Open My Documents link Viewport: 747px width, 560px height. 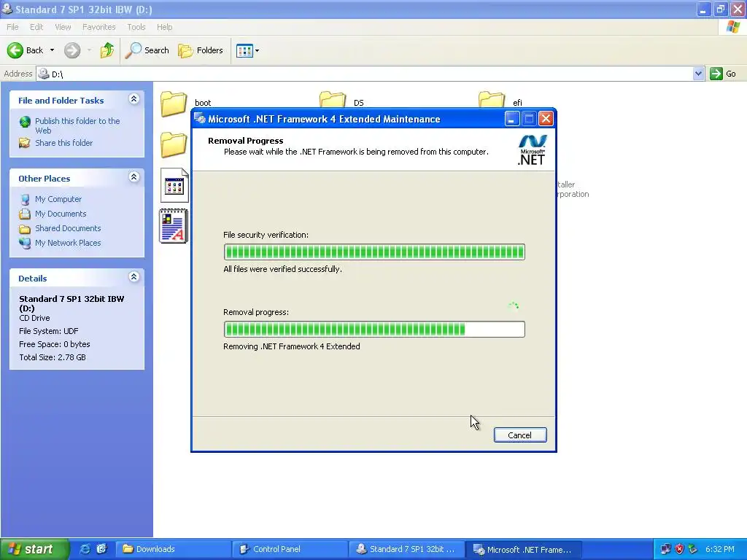(x=61, y=214)
